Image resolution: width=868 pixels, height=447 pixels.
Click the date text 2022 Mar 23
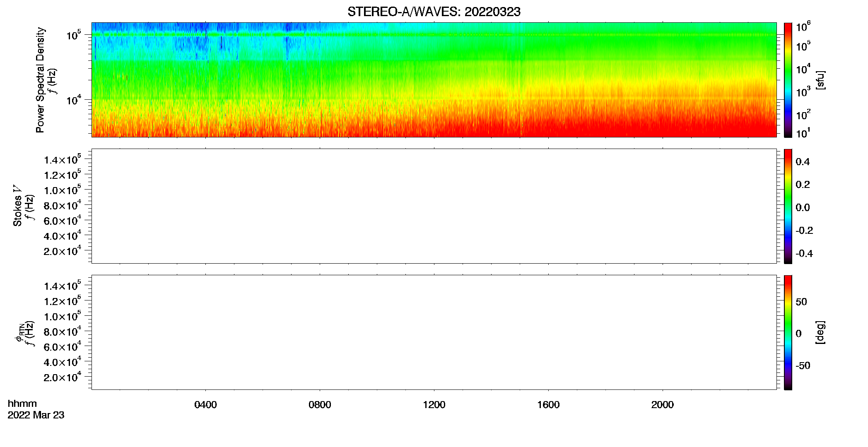click(x=36, y=415)
